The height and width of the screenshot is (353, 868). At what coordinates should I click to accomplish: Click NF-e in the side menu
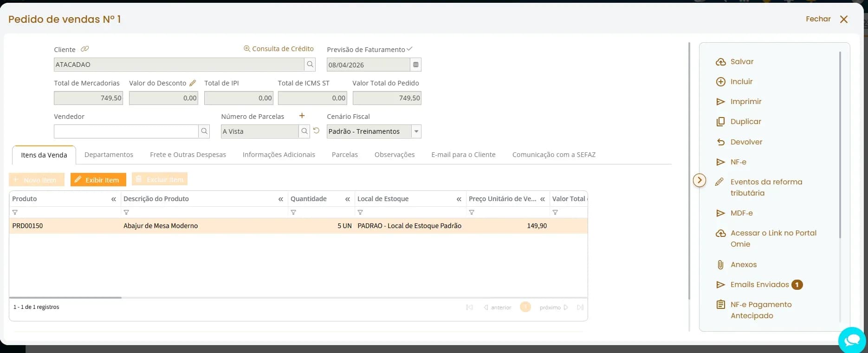pos(731,162)
